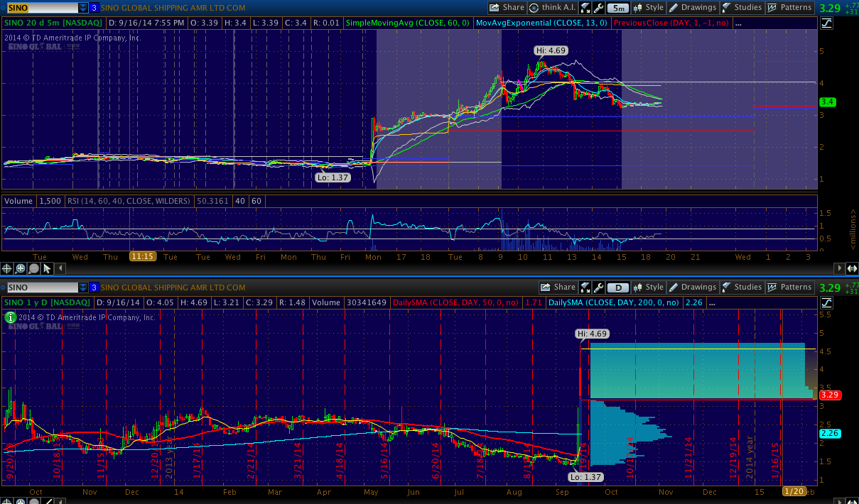Click the SINO symbol field in lower chart
859x504 pixels.
[41, 287]
